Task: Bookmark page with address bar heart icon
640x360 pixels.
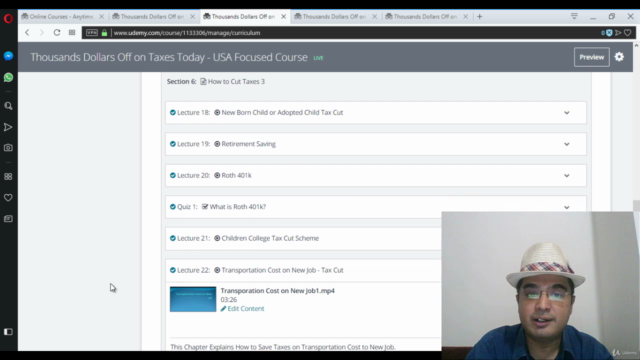Action: pyautogui.click(x=628, y=33)
